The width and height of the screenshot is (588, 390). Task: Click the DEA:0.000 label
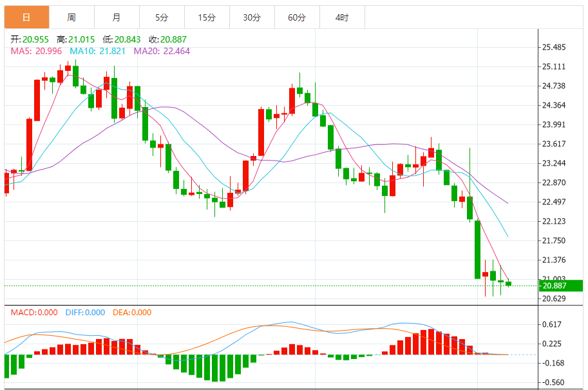point(132,313)
